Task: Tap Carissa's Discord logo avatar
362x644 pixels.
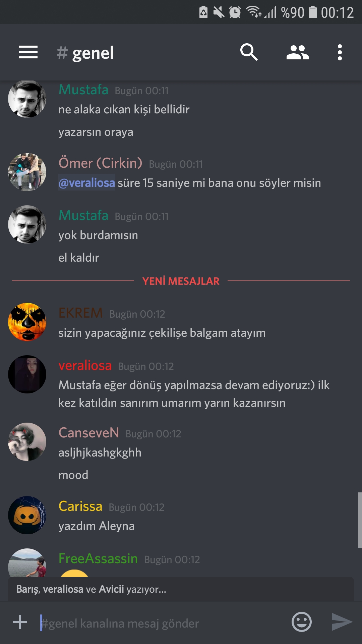Action: coord(27,515)
